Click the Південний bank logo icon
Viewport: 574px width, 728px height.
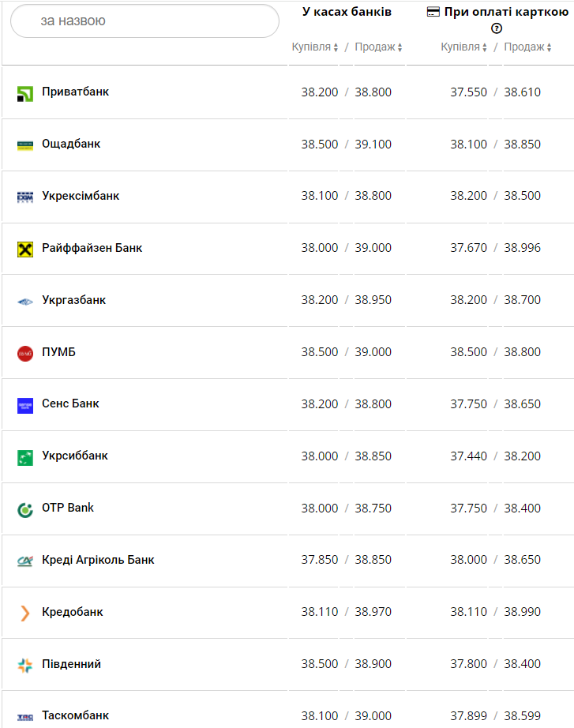pos(25,665)
